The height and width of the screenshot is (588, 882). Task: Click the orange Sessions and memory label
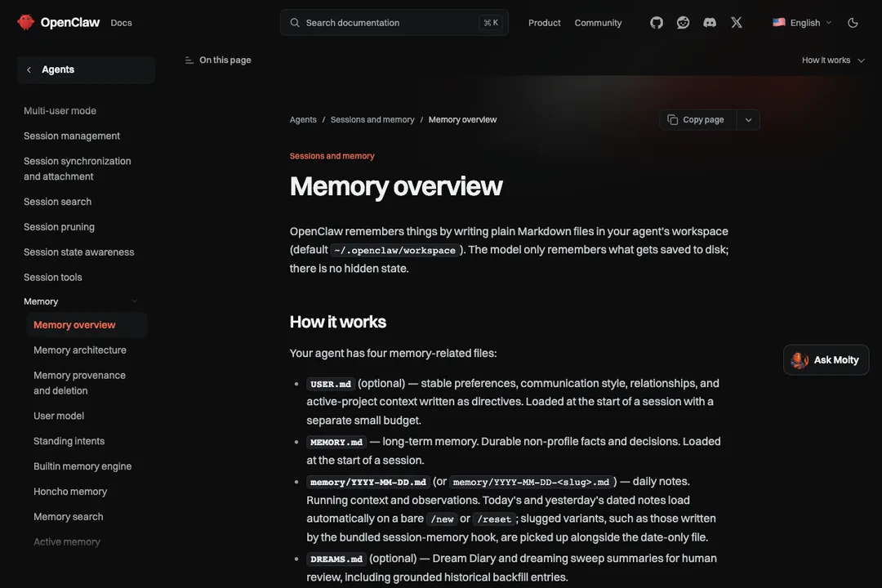point(332,156)
